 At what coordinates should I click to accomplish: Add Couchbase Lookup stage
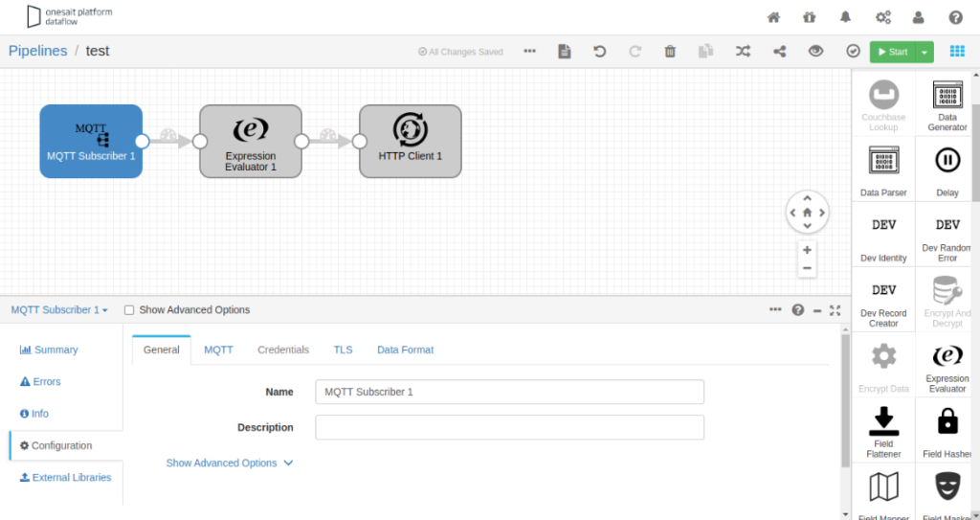click(x=883, y=104)
